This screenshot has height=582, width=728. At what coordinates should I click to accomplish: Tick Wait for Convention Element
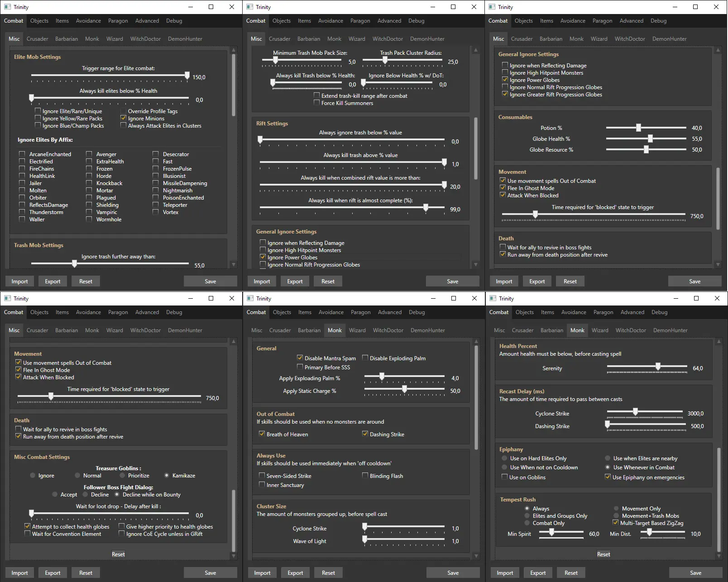coord(27,534)
